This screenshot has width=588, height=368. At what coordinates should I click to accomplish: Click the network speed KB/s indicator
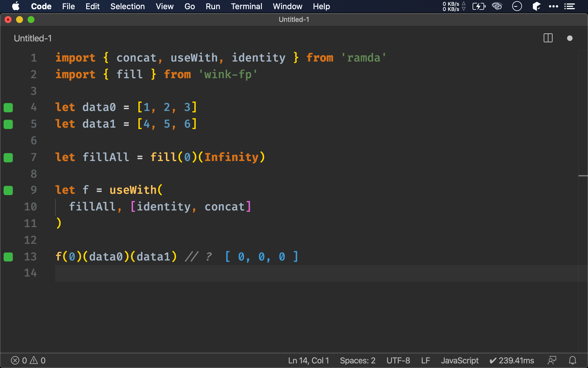pyautogui.click(x=454, y=6)
